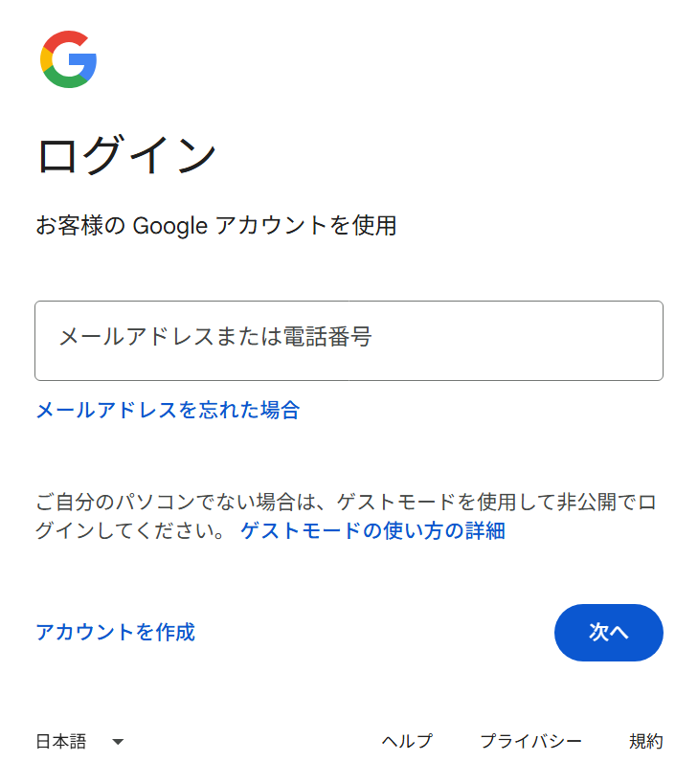
Task: Open the 規約 footer link
Action: click(645, 742)
